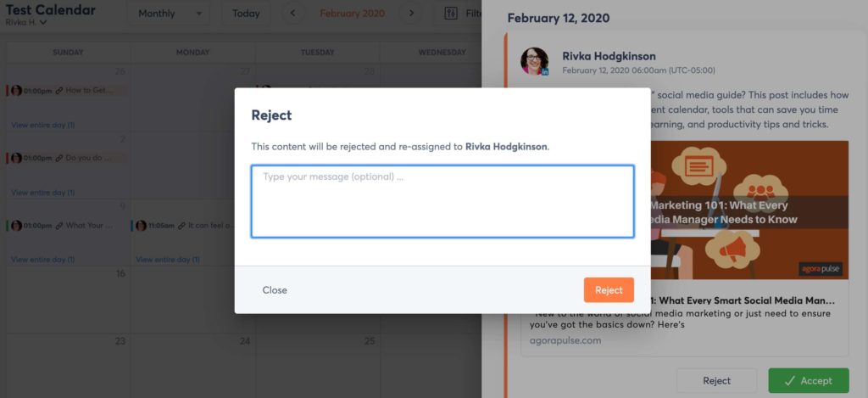This screenshot has height=398, width=868.
Task: Close the Reject dialog
Action: click(x=275, y=290)
